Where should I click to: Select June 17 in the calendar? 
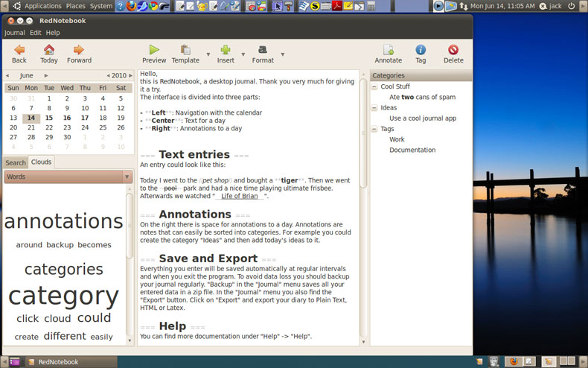point(85,118)
